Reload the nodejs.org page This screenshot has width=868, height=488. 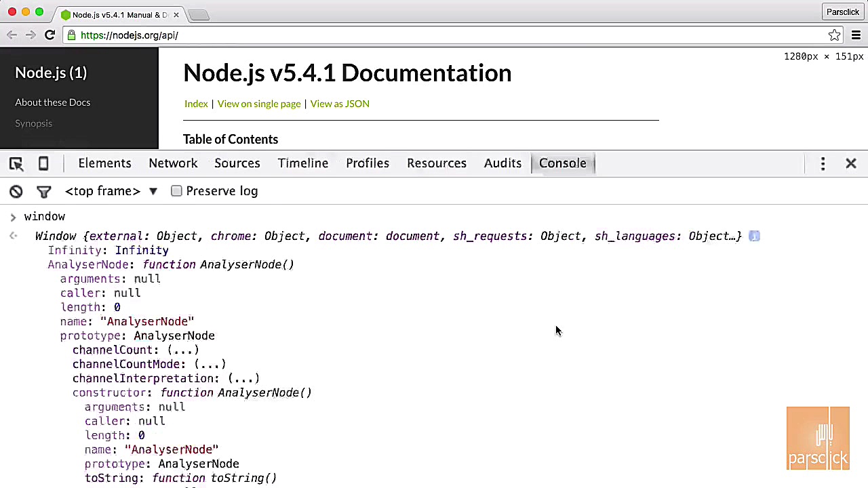50,35
